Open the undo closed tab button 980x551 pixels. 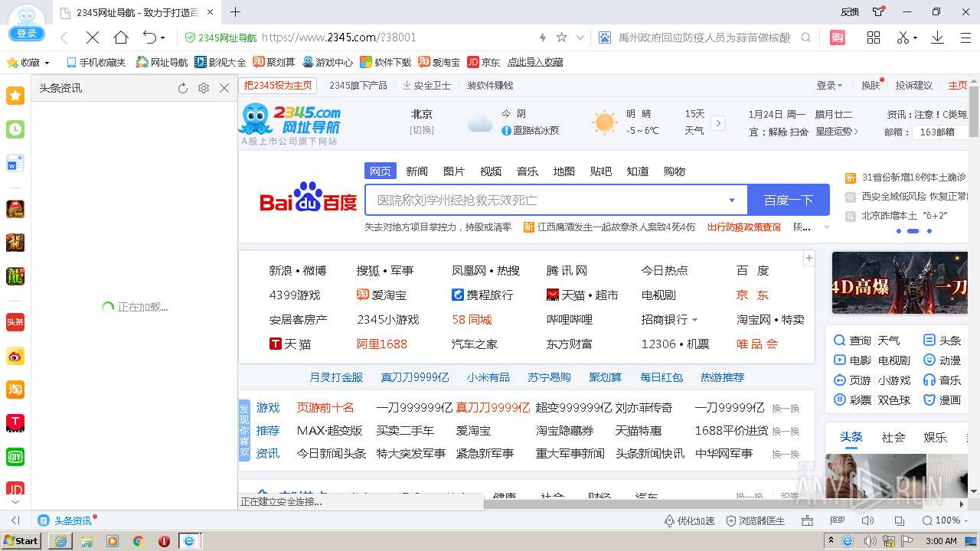pyautogui.click(x=149, y=37)
